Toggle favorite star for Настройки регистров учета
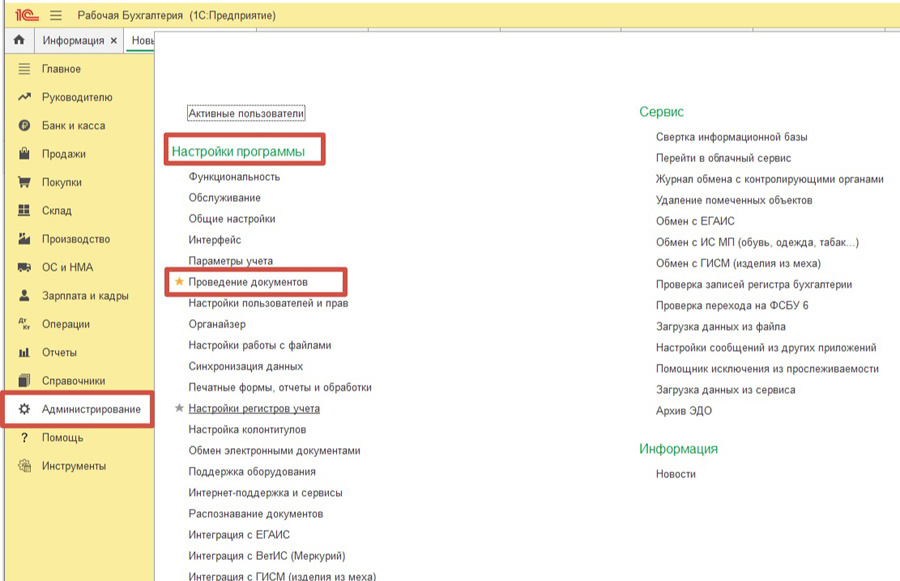 179,408
